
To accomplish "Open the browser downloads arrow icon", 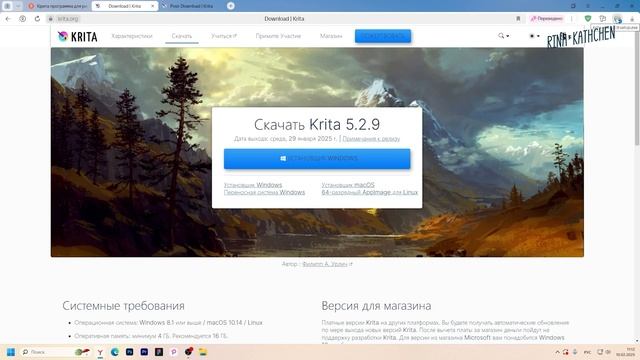I will point(632,19).
